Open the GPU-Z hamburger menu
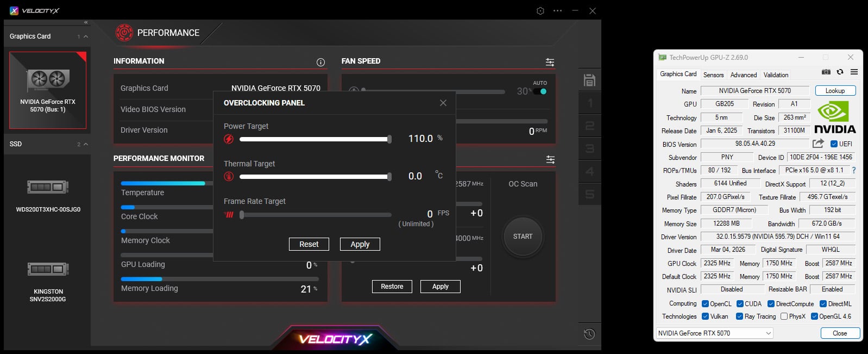868x354 pixels. [x=854, y=72]
